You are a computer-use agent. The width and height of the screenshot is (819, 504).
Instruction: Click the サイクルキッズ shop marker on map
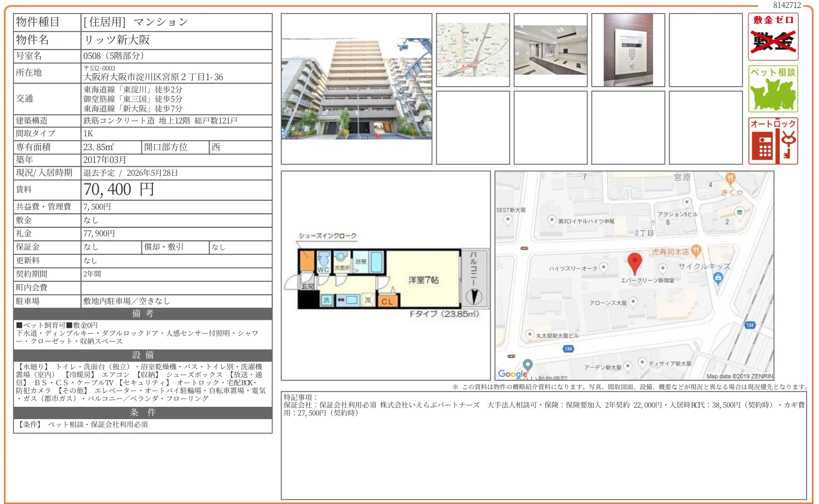pos(718,278)
